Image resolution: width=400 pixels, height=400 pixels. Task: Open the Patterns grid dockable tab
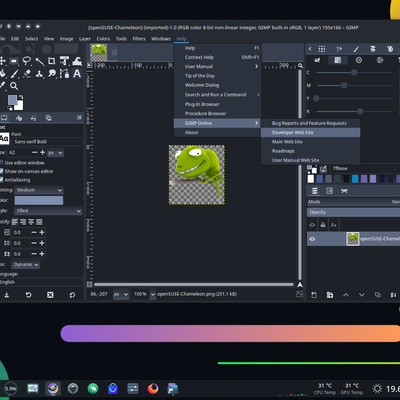click(322, 49)
